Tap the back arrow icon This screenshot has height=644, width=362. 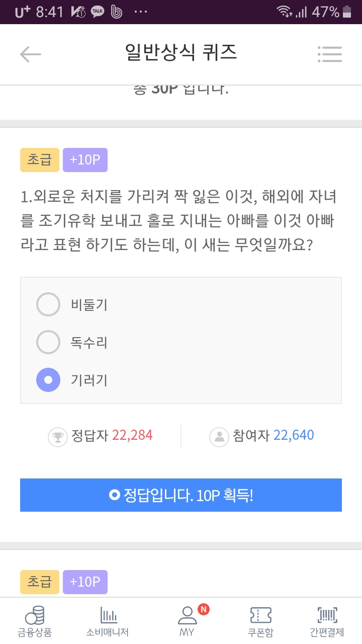30,54
